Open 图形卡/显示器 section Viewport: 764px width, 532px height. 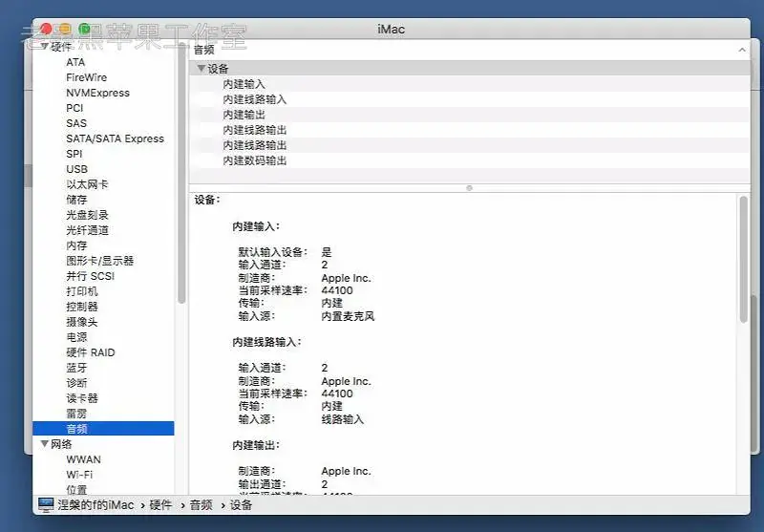point(100,261)
